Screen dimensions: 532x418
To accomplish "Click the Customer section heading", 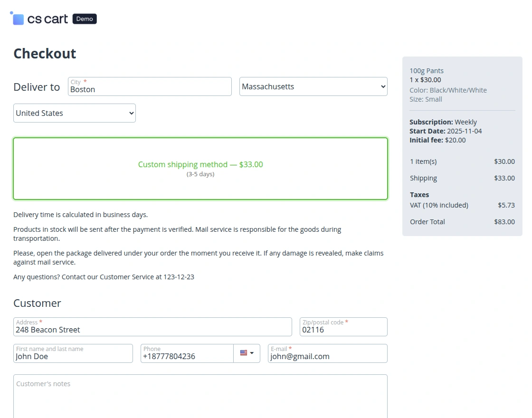I will 37,303.
